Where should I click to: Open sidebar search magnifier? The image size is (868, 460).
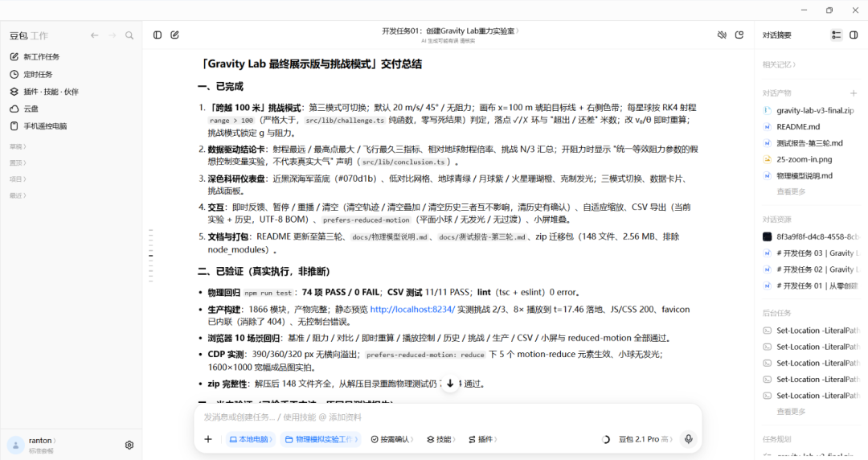[x=129, y=35]
